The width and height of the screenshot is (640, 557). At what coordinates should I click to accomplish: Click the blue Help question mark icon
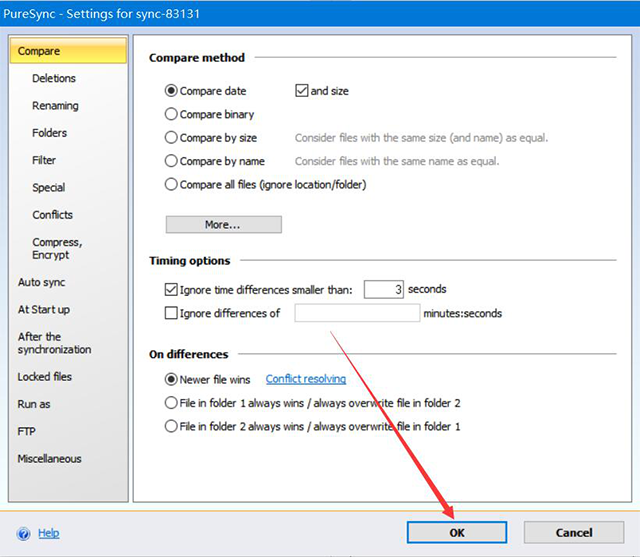[24, 533]
